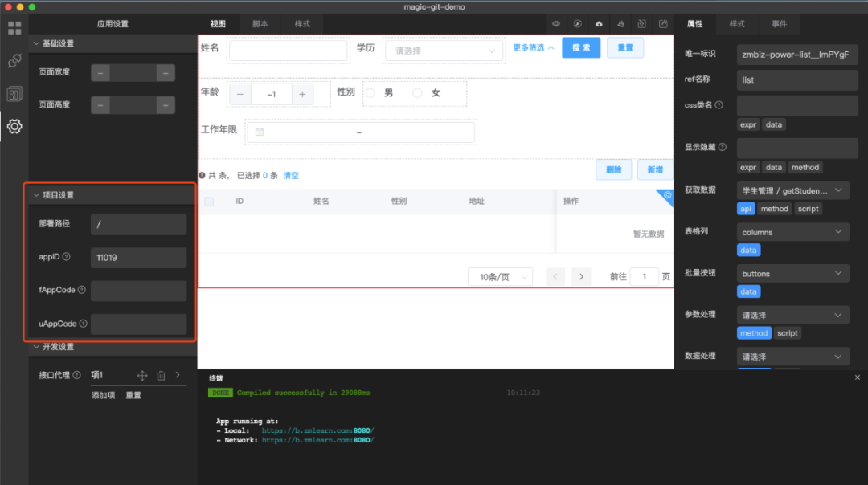
Task: Increase the 页面高度 value
Action: 166,105
